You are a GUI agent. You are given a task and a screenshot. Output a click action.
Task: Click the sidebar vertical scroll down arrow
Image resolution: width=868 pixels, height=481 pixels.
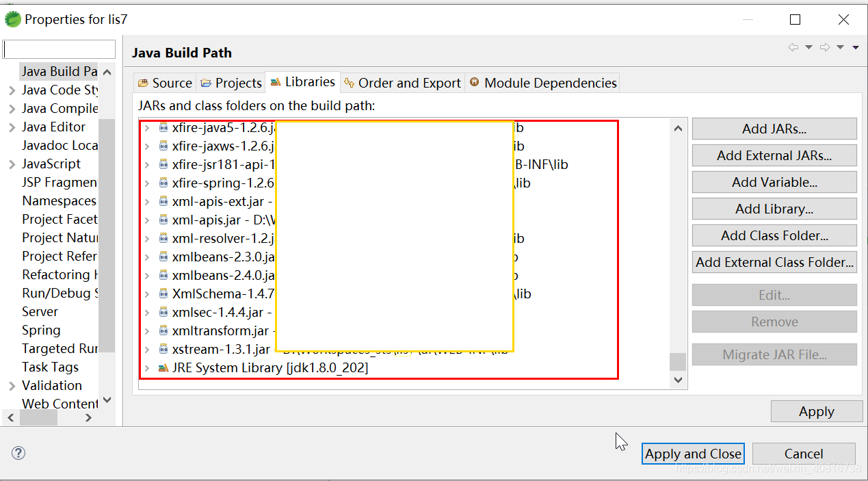(107, 400)
